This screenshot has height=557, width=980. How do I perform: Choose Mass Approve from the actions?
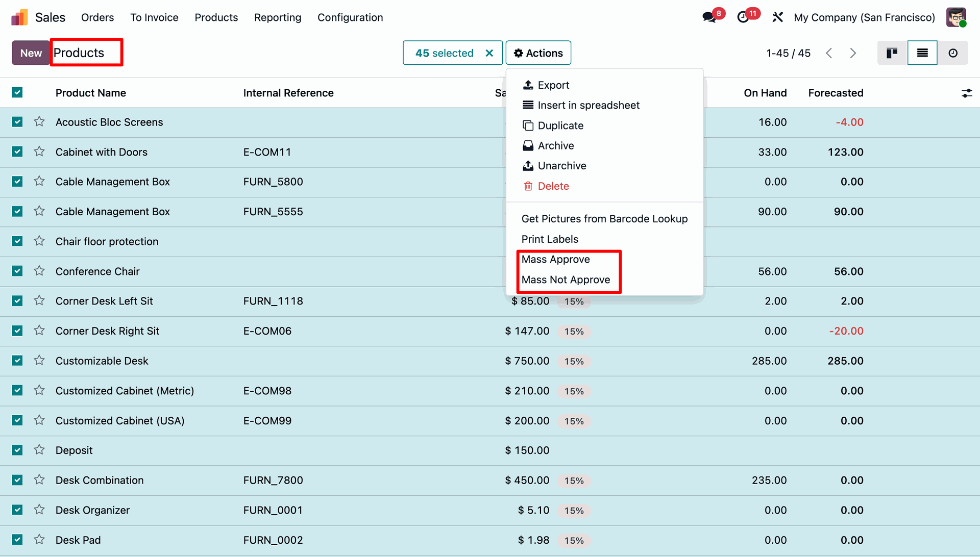pyautogui.click(x=555, y=259)
